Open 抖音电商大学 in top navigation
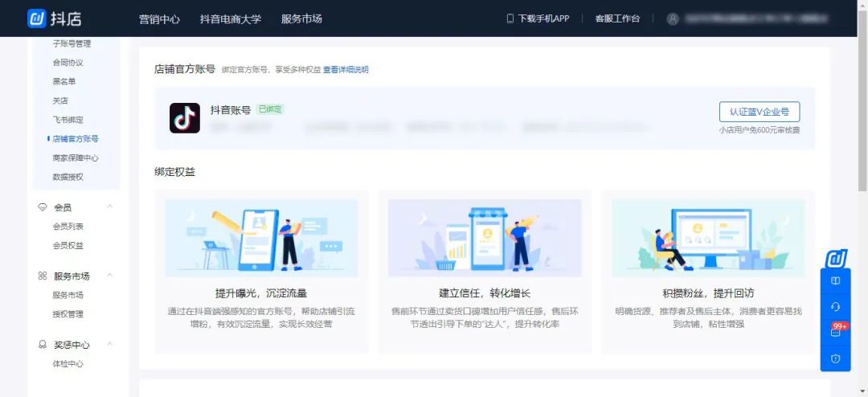The image size is (868, 397). [x=231, y=18]
